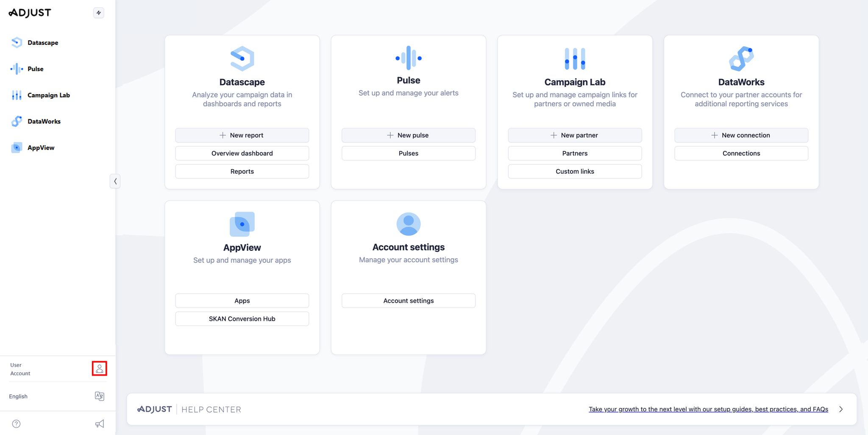This screenshot has width=868, height=435.
Task: Click the DataWorks card link icon
Action: coord(741,59)
